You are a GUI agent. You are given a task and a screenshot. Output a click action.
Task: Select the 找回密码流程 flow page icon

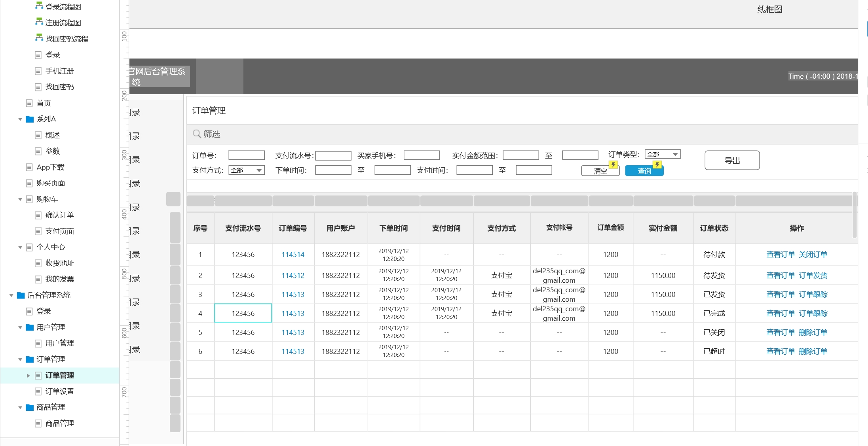pyautogui.click(x=39, y=38)
